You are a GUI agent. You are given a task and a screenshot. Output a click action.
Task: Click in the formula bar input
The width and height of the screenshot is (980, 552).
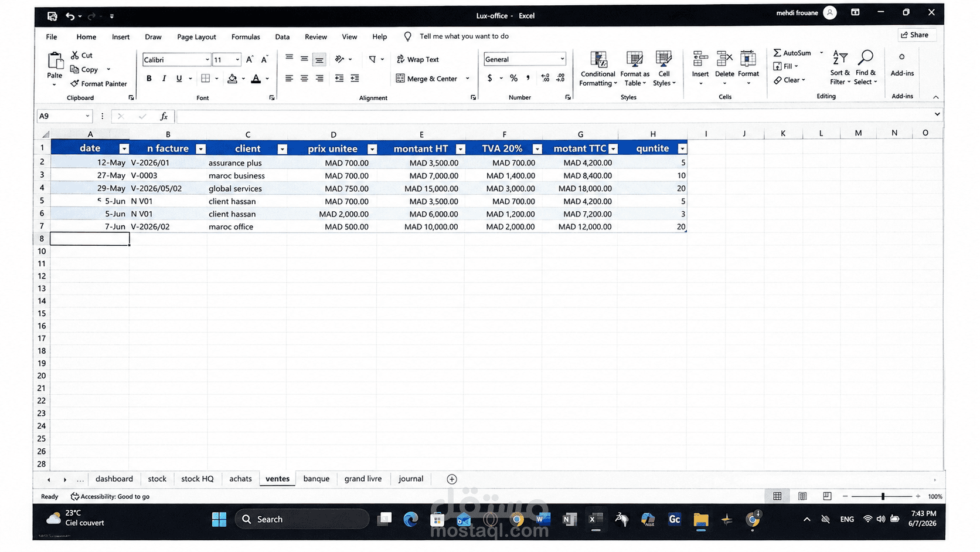tap(554, 116)
